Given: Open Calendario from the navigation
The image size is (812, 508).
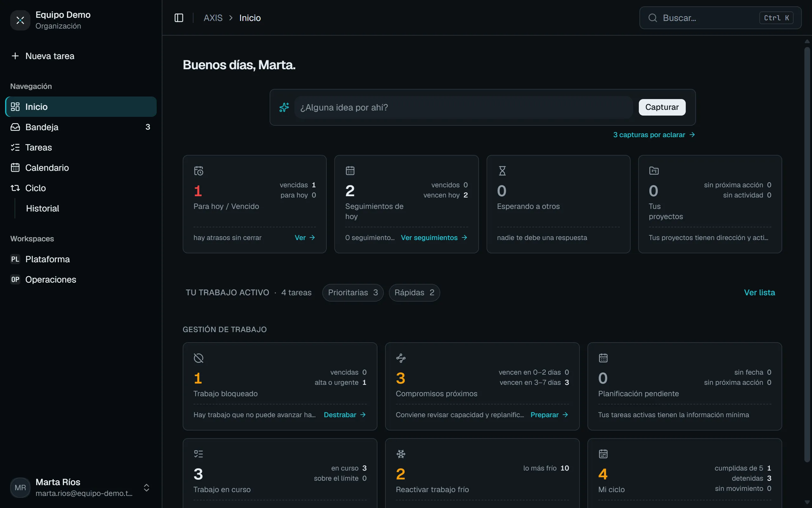Looking at the screenshot, I should [x=81, y=168].
